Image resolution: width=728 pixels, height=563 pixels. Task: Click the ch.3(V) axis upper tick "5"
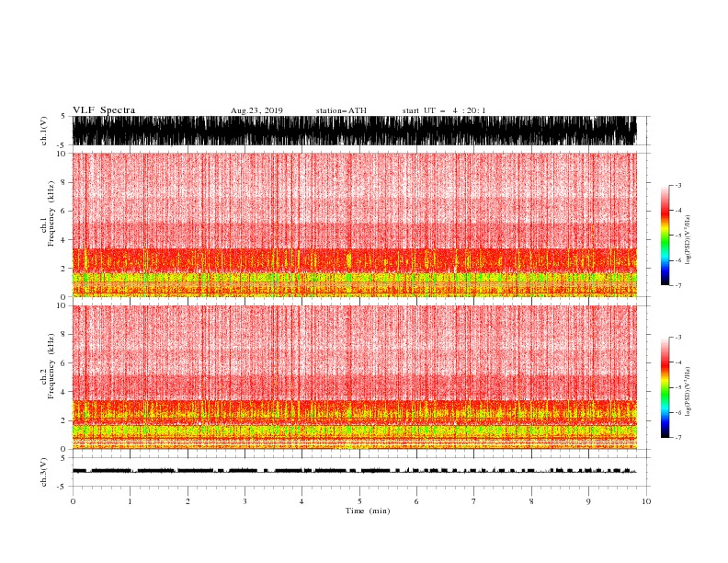(64, 458)
